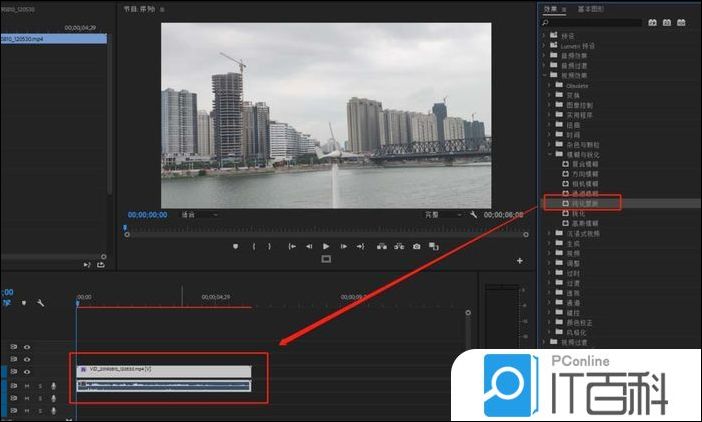Open the button editor plus icon
702x422 pixels.
click(x=520, y=260)
